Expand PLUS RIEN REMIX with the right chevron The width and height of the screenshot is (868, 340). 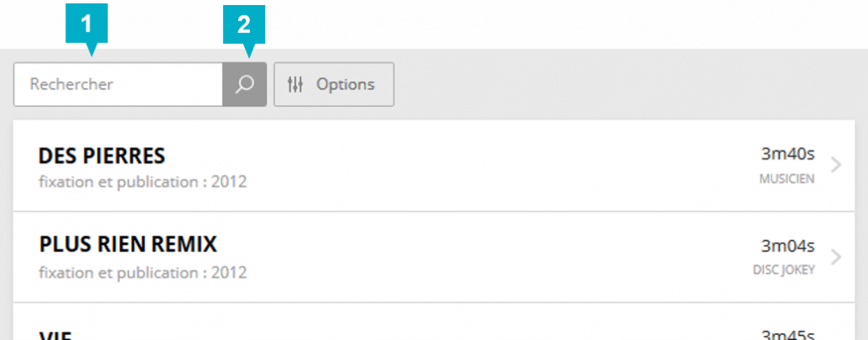click(837, 256)
